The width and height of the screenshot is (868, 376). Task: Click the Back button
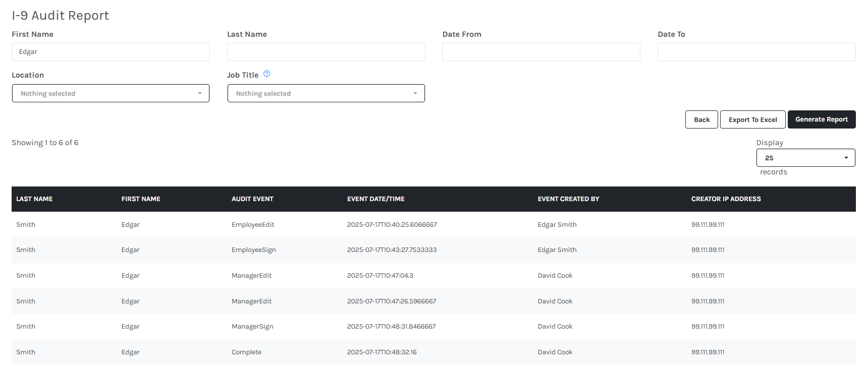pyautogui.click(x=701, y=119)
